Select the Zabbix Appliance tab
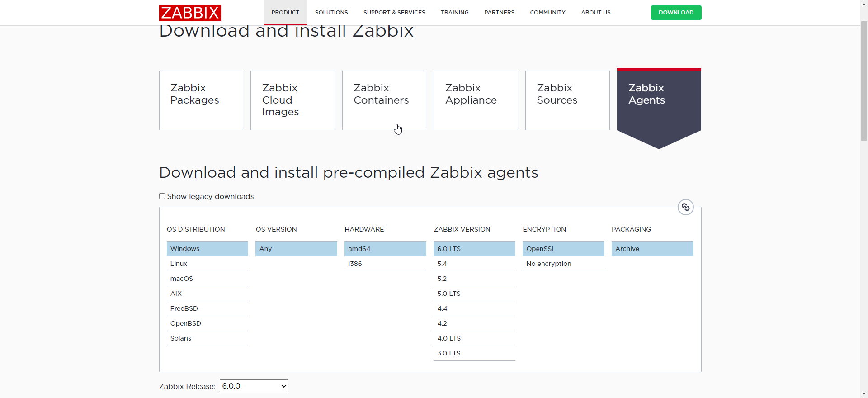The width and height of the screenshot is (868, 398). coord(476,100)
